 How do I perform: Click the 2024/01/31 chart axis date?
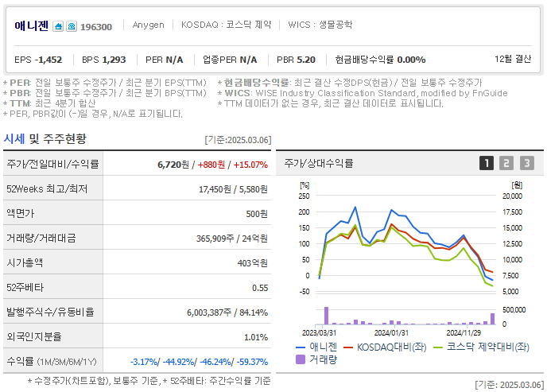point(391,333)
